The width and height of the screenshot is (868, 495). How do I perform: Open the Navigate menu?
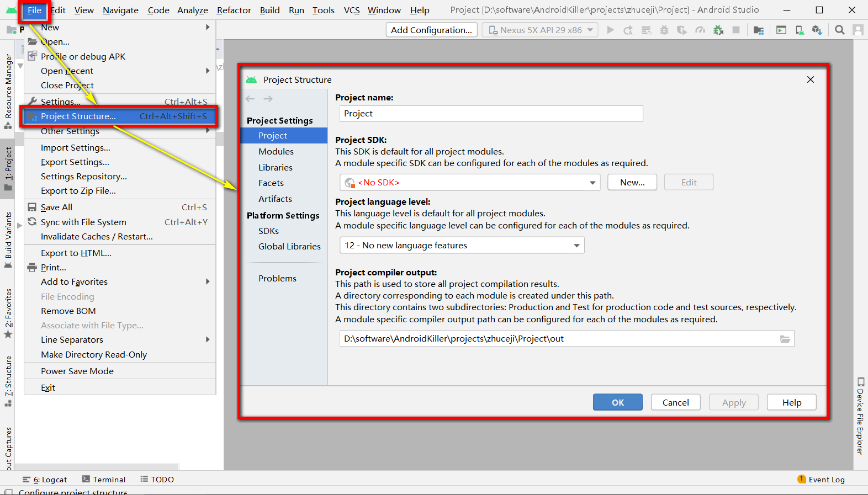[x=120, y=10]
